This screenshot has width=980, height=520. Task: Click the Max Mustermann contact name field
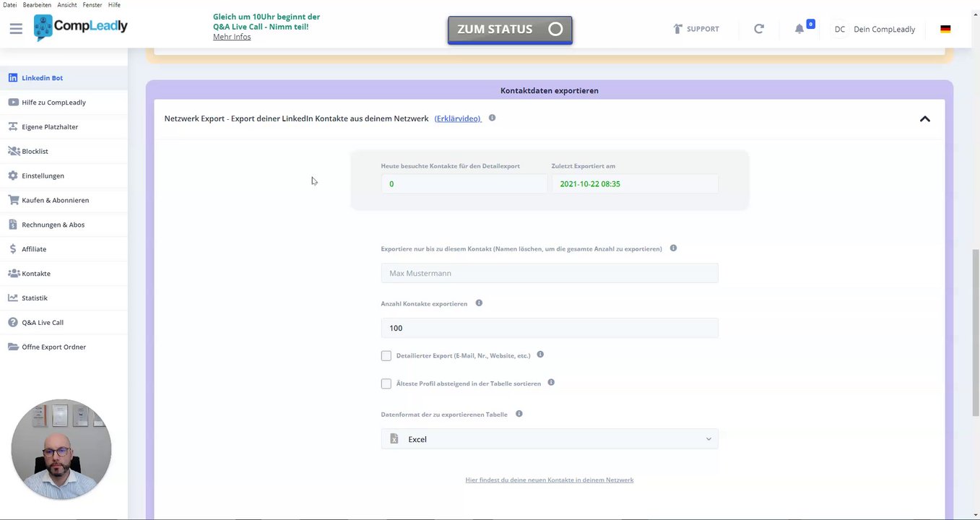coord(550,273)
